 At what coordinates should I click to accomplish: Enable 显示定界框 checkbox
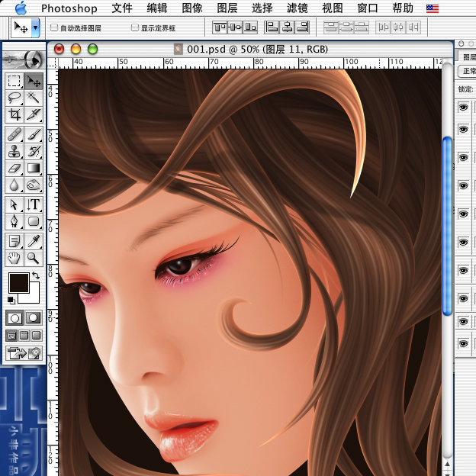tap(135, 27)
